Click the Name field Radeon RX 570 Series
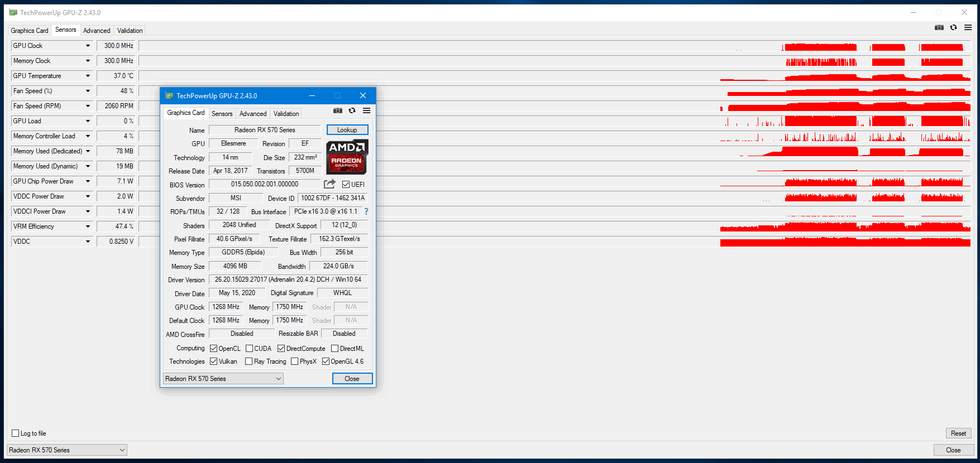 [x=265, y=130]
